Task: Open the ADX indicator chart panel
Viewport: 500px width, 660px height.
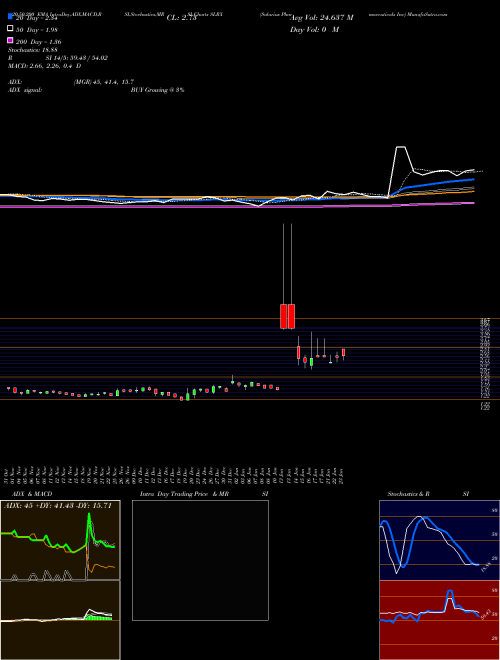Action: 60,540
